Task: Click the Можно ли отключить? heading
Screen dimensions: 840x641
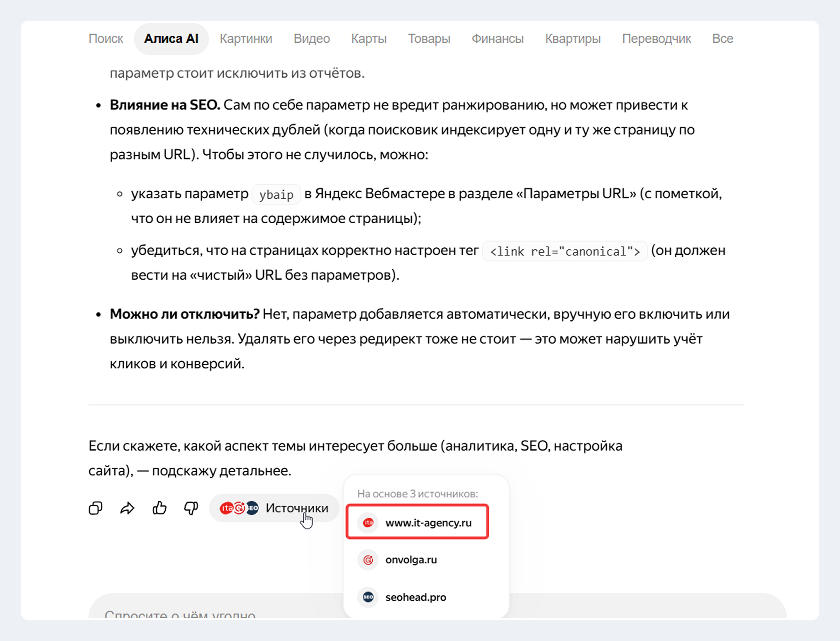Action: coord(185,314)
